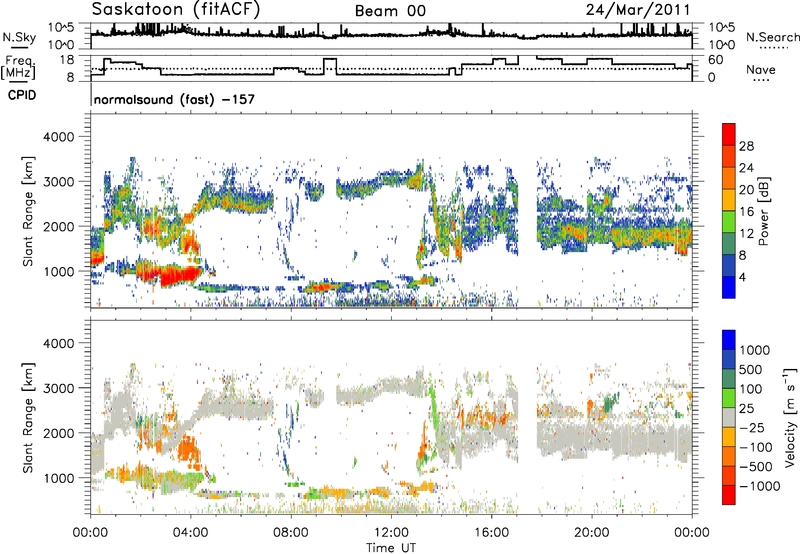Click the '-25' label on Velocity colorbar

(x=752, y=427)
